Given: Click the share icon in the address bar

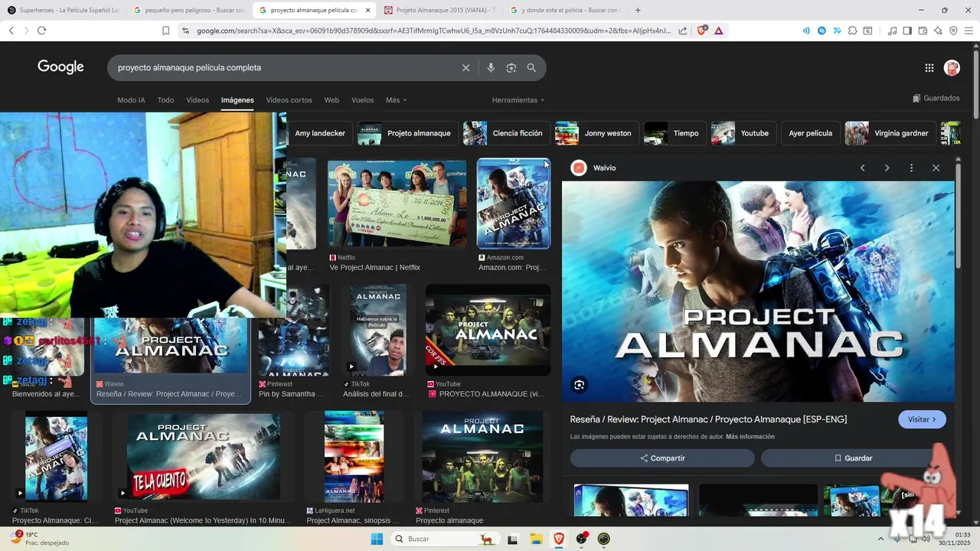Looking at the screenshot, I should coord(683,31).
